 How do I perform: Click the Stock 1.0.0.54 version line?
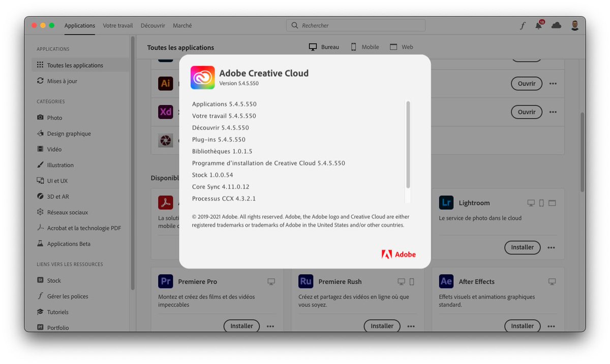(x=212, y=175)
